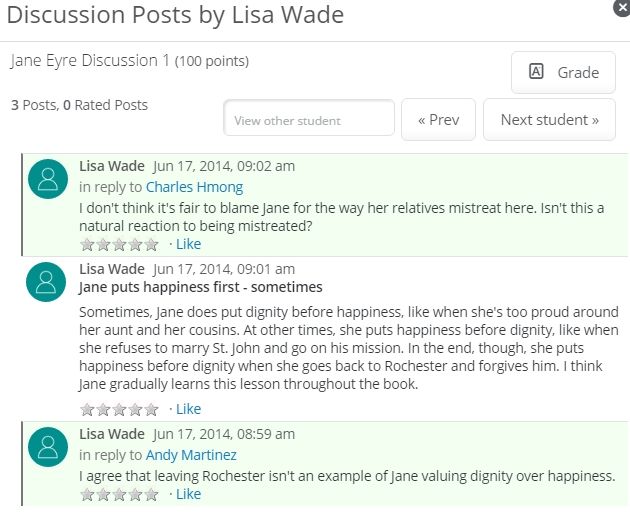Go to the previous student with Prev
Viewport: 630px width, 518px height.
pyautogui.click(x=438, y=119)
